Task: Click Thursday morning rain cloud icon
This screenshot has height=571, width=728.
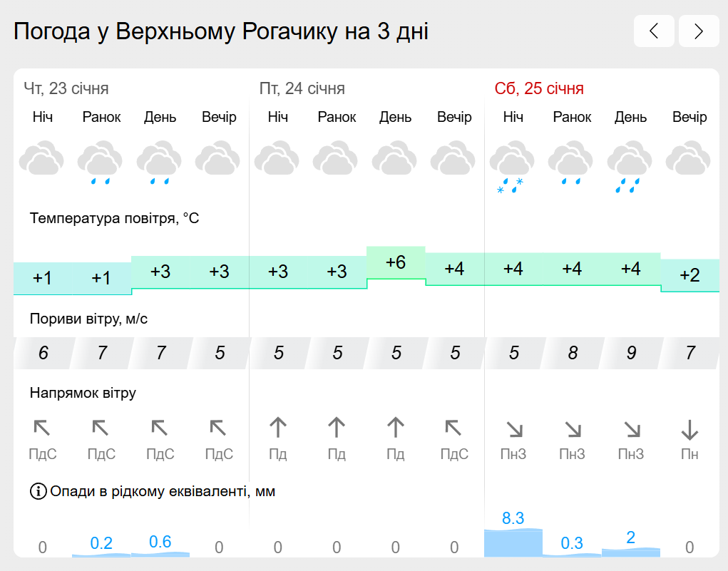Action: pos(101,163)
